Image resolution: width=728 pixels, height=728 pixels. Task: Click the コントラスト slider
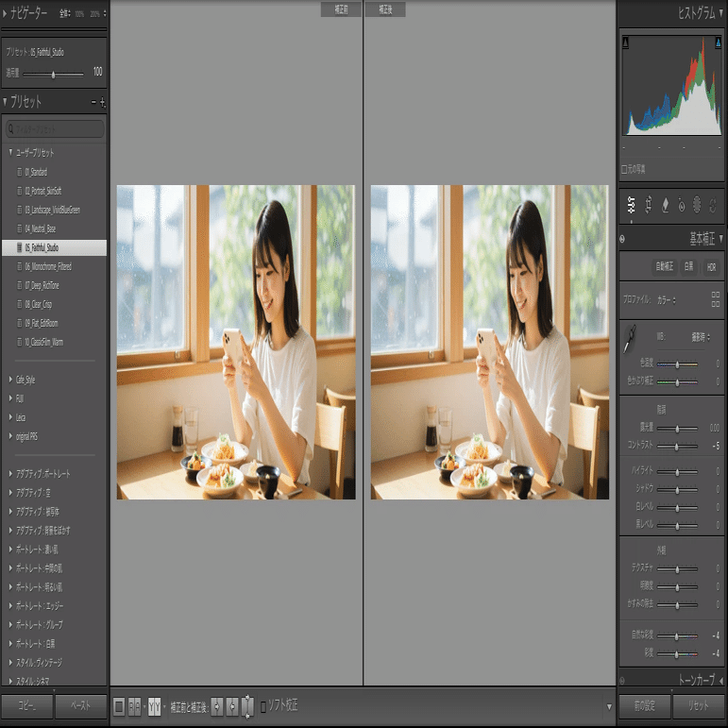point(677,447)
